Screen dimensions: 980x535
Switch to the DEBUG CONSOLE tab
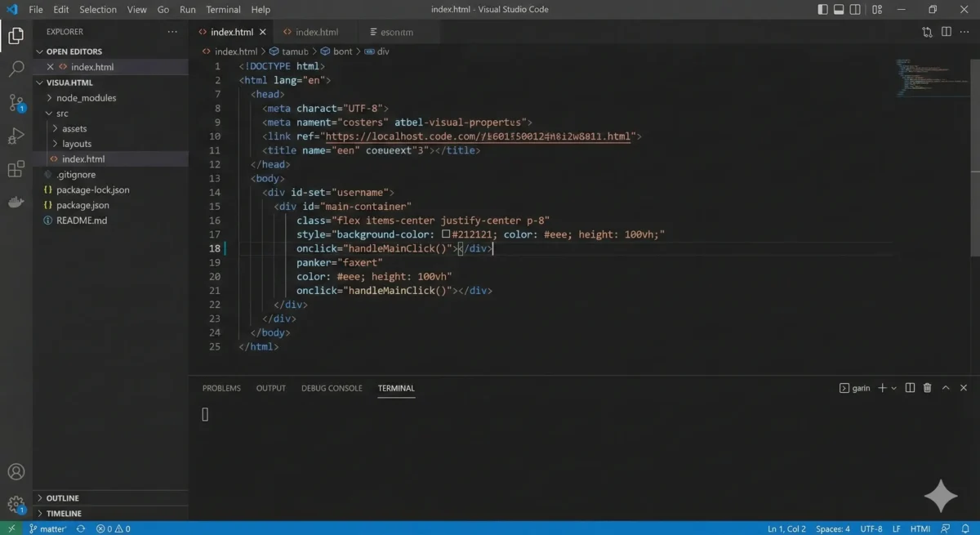pos(332,387)
